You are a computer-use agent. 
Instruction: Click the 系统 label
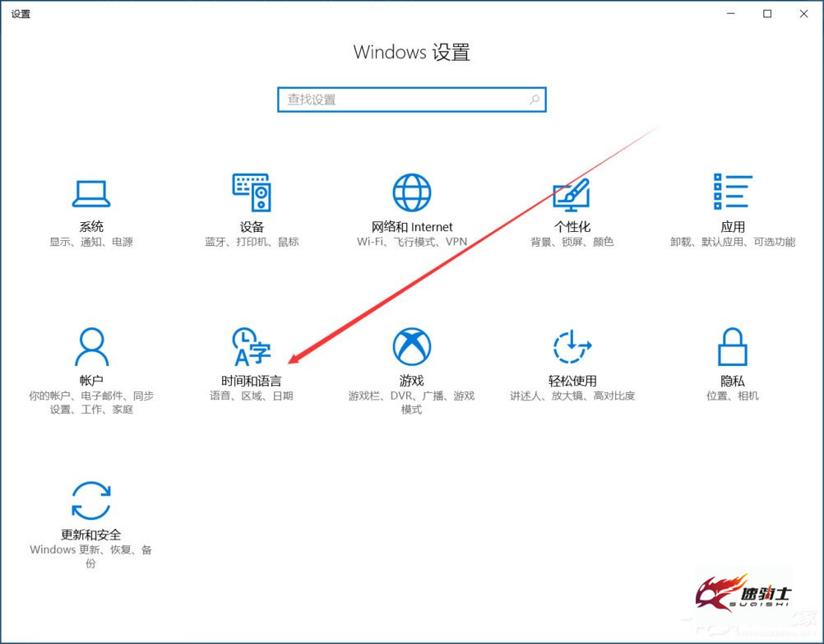pos(91,226)
